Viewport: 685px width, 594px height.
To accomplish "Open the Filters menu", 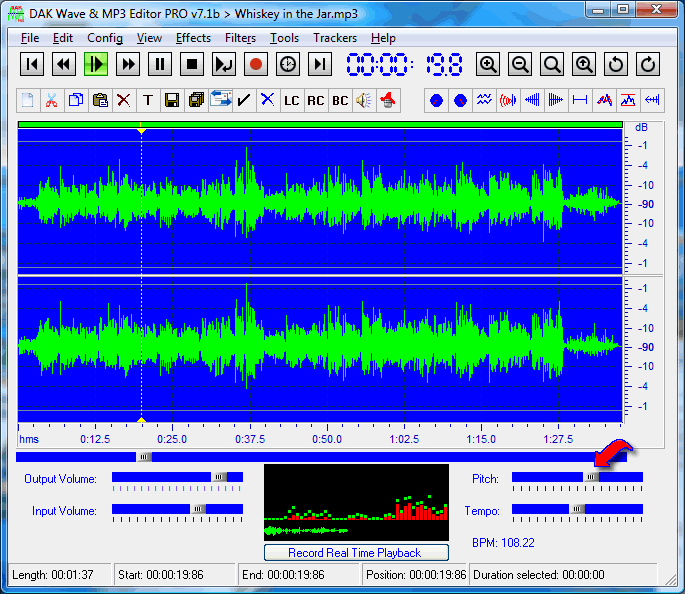I will (x=240, y=38).
